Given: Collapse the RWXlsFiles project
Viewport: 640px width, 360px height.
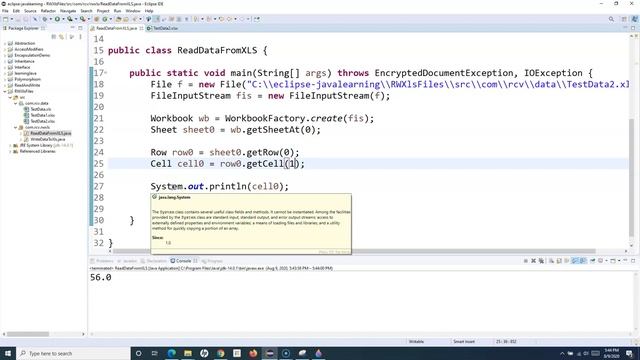Looking at the screenshot, I should pyautogui.click(x=5, y=91).
